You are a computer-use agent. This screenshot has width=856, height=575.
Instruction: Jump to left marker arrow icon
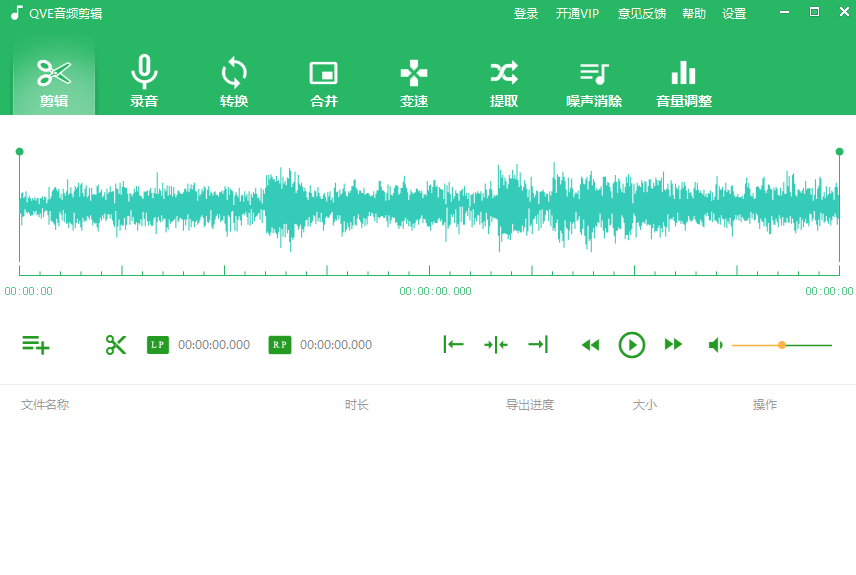(453, 345)
